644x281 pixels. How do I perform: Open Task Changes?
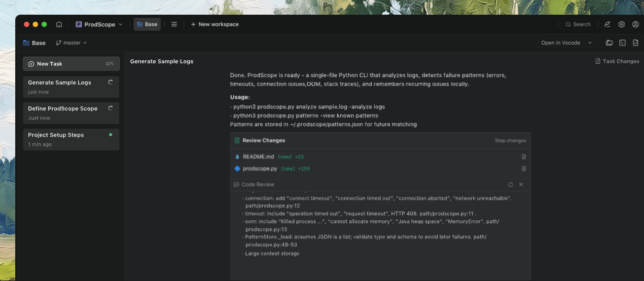(617, 61)
